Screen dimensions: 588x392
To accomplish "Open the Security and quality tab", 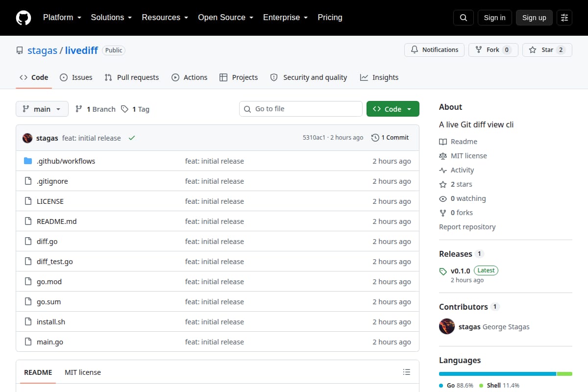I will point(309,77).
